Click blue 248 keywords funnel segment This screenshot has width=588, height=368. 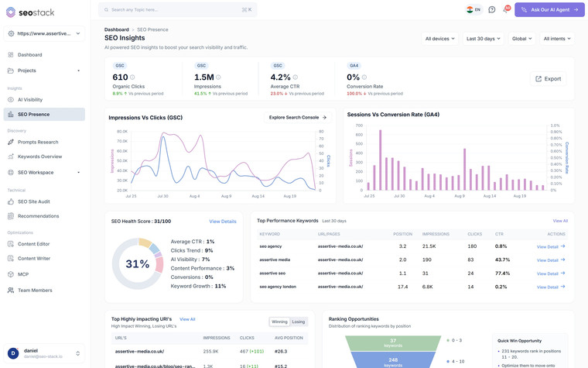393,360
